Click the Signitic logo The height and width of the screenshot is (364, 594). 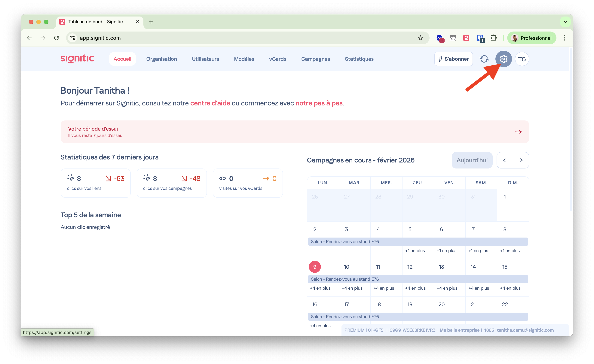(77, 59)
